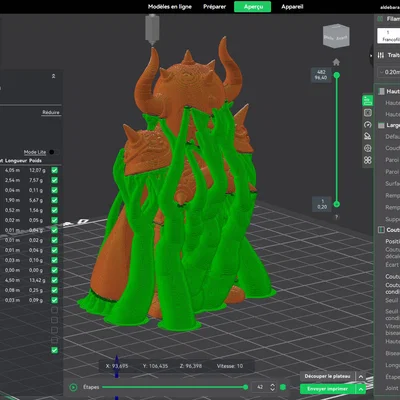Screen dimensions: 400x400
Task: Toggle the Mode Lite switch
Action: click(53, 152)
